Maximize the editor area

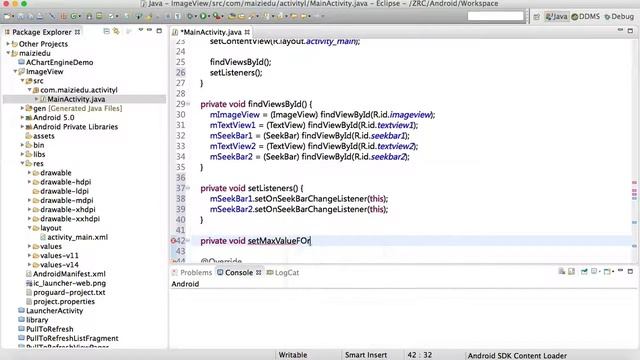tap(630, 31)
